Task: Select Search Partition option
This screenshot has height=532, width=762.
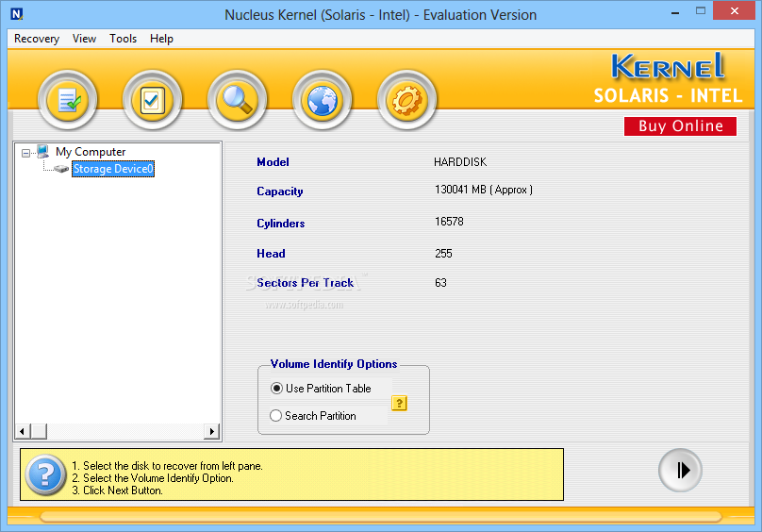Action: click(x=313, y=416)
